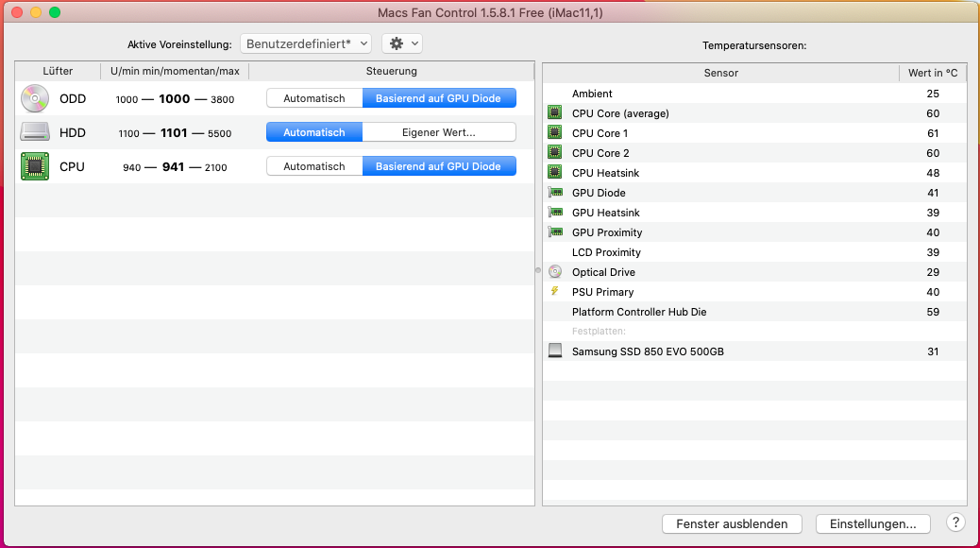Click Fenster ausblenden button
Screen dimensions: 980x548
[x=732, y=523]
